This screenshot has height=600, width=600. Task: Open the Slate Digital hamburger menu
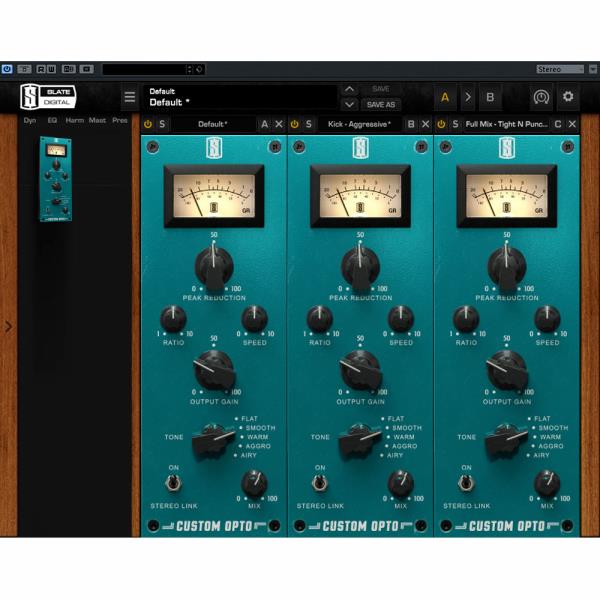click(130, 97)
